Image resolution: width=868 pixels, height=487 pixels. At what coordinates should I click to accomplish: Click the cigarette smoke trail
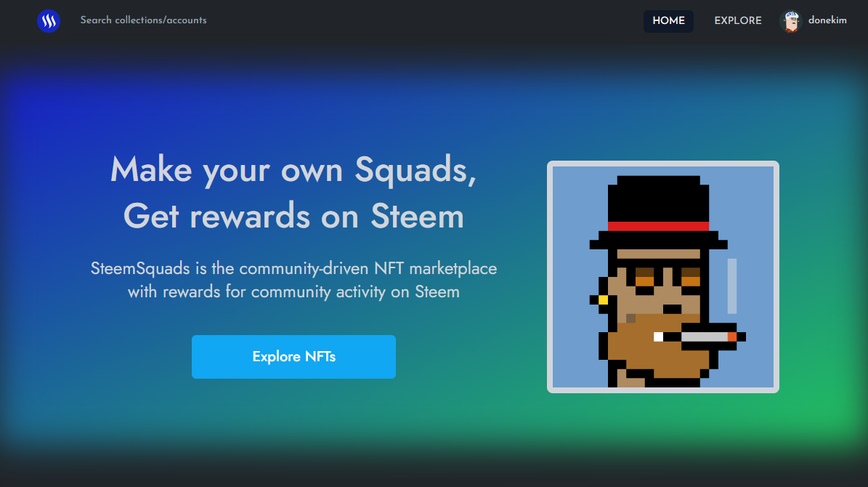pos(732,286)
